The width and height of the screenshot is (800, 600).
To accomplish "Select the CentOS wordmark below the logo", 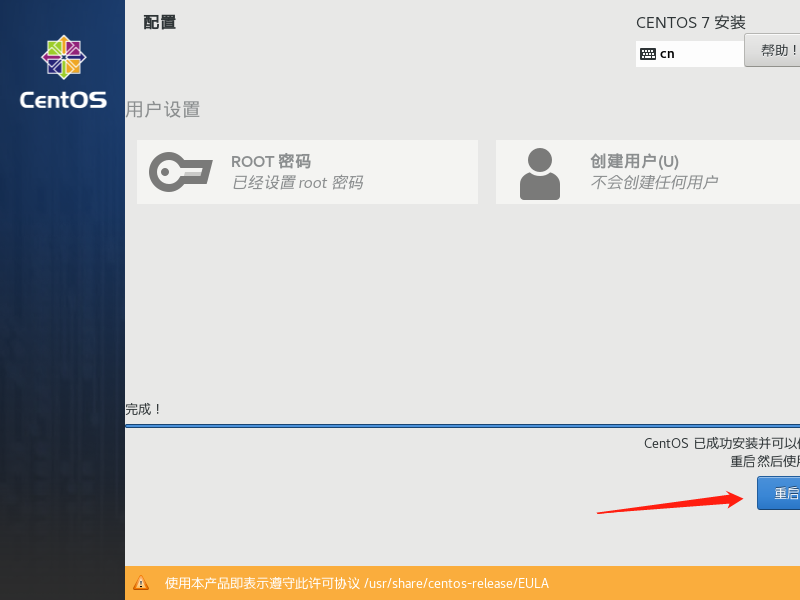I will tap(62, 100).
